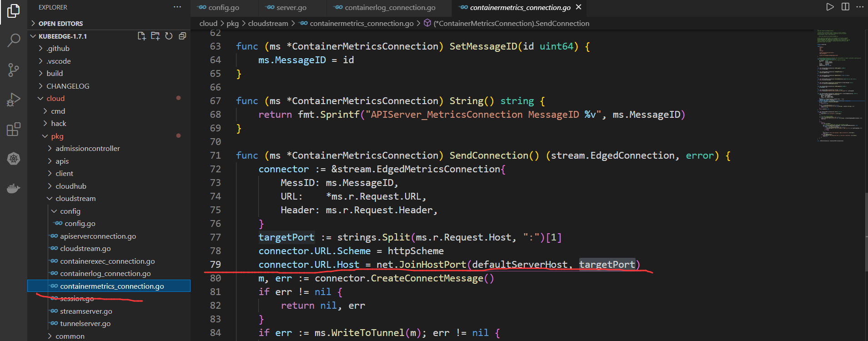Expand the .github folder
Viewport: 868px width, 341px height.
click(109, 49)
